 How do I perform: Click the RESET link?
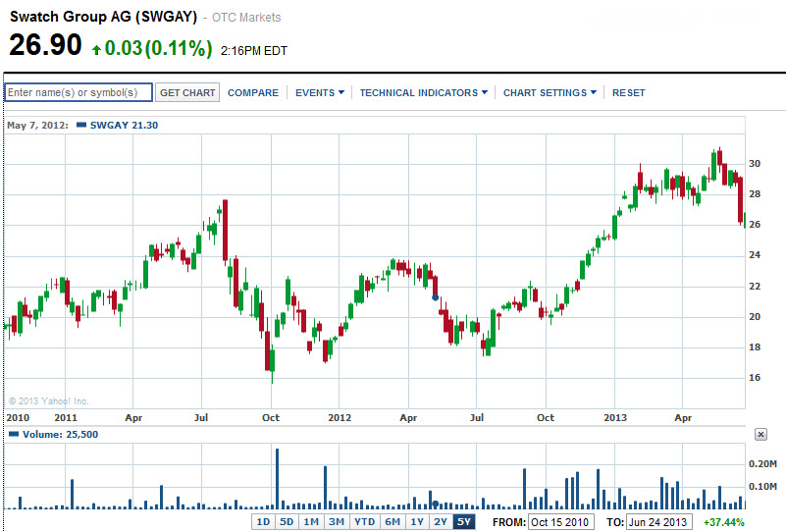coord(629,93)
